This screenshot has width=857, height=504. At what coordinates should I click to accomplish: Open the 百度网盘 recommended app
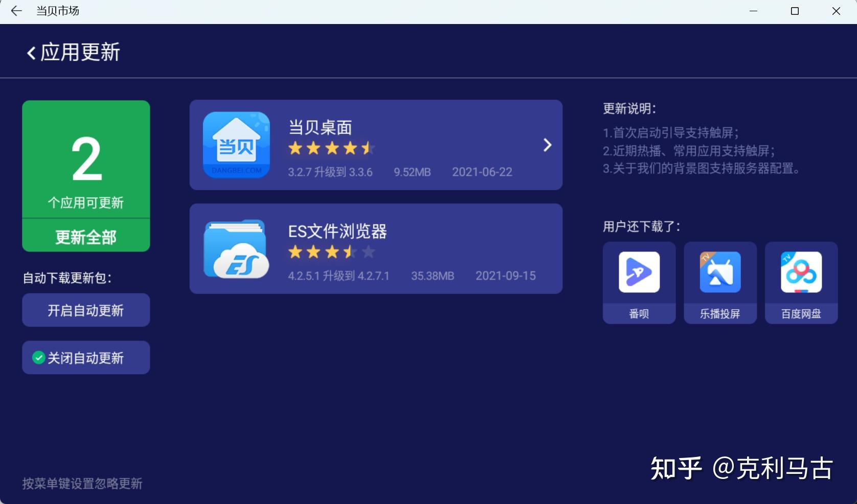click(801, 283)
